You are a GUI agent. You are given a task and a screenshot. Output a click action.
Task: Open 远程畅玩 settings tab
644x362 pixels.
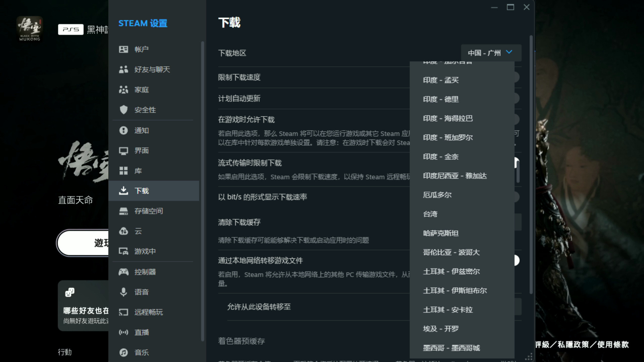point(154,312)
